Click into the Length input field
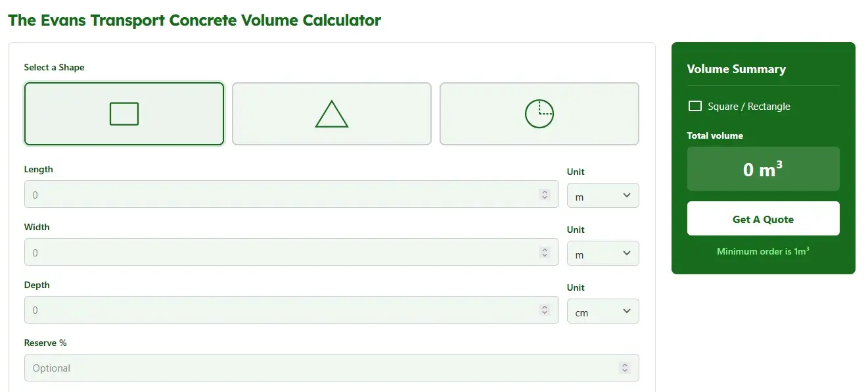The width and height of the screenshot is (868, 392). (283, 195)
